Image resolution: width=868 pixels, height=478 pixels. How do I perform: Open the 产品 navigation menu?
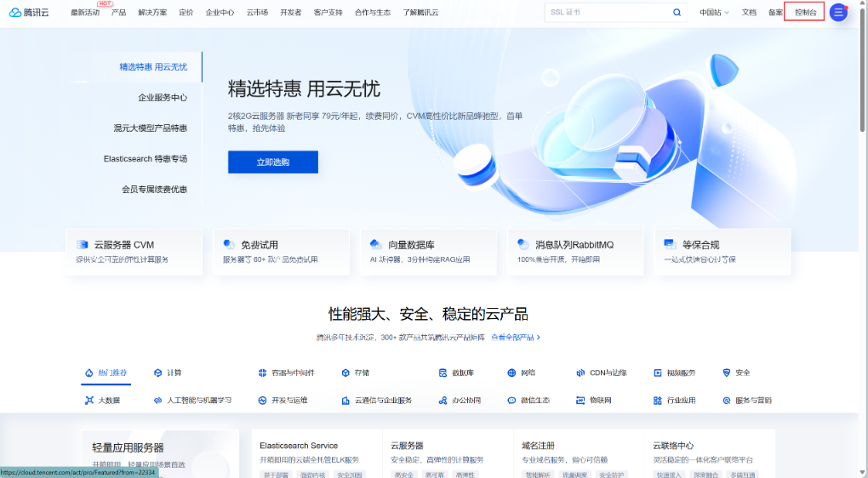pos(118,12)
